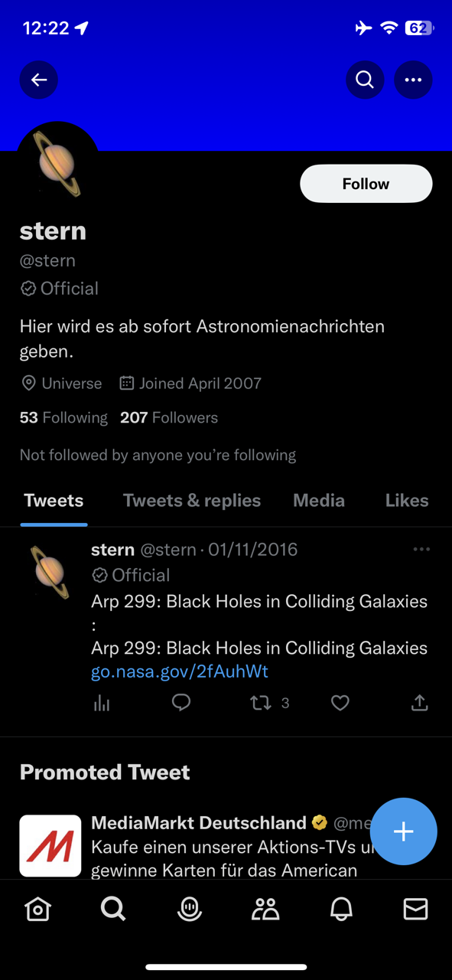Switch to Tweets & replies tab

pos(192,501)
